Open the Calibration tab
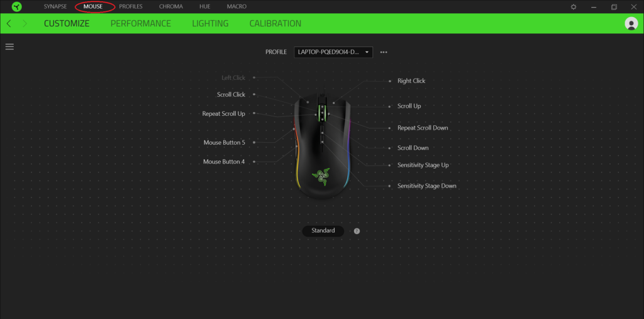The image size is (644, 319). 275,24
